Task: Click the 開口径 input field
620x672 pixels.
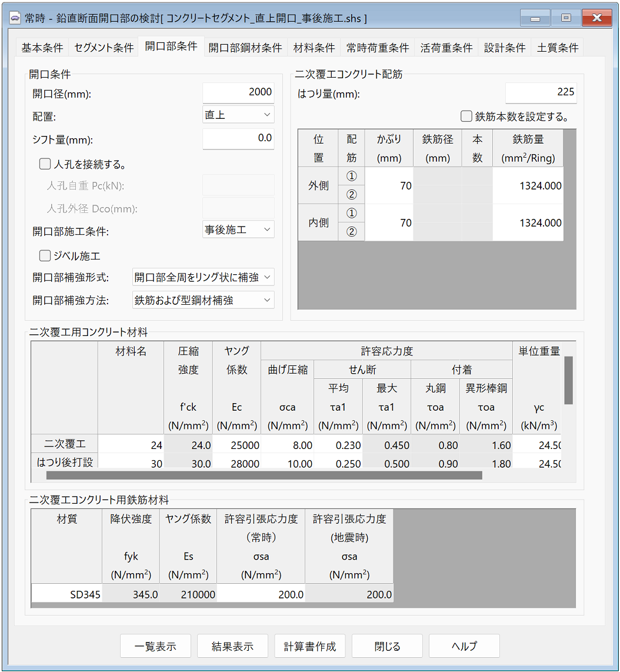Action: coord(238,92)
